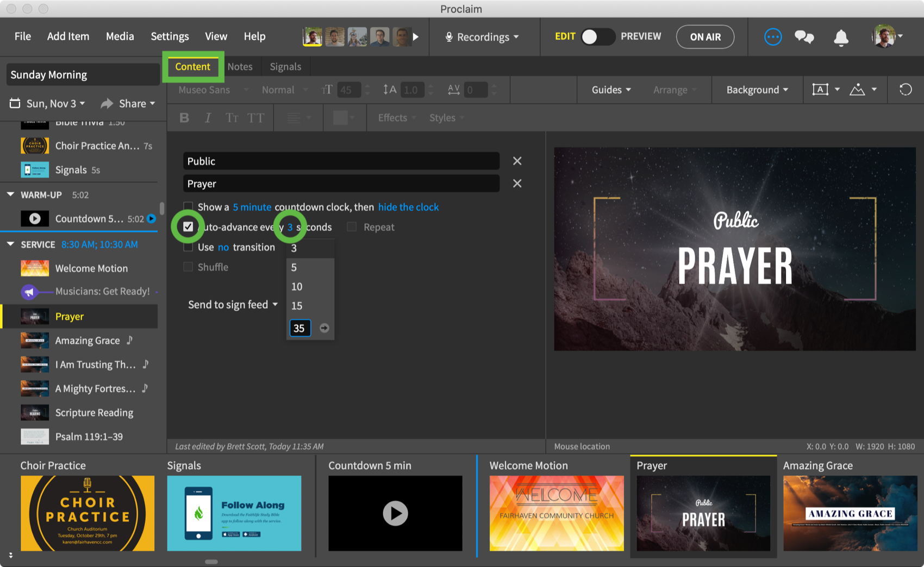Open the View menu
924x567 pixels.
pyautogui.click(x=216, y=36)
